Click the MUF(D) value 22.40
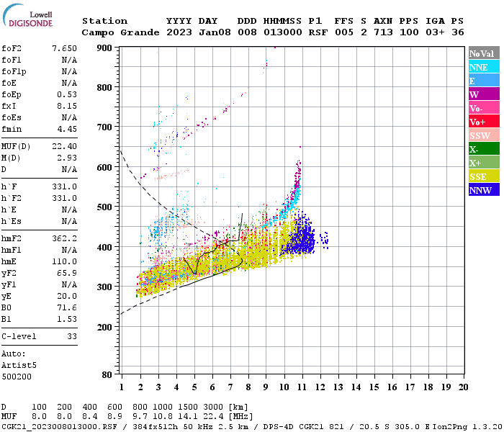Screen dimensions: 504x432 64,146
